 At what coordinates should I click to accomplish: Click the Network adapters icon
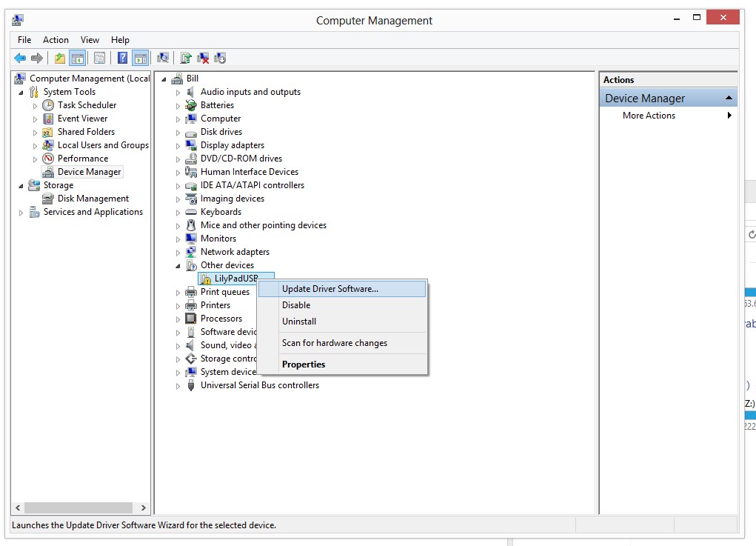click(191, 252)
